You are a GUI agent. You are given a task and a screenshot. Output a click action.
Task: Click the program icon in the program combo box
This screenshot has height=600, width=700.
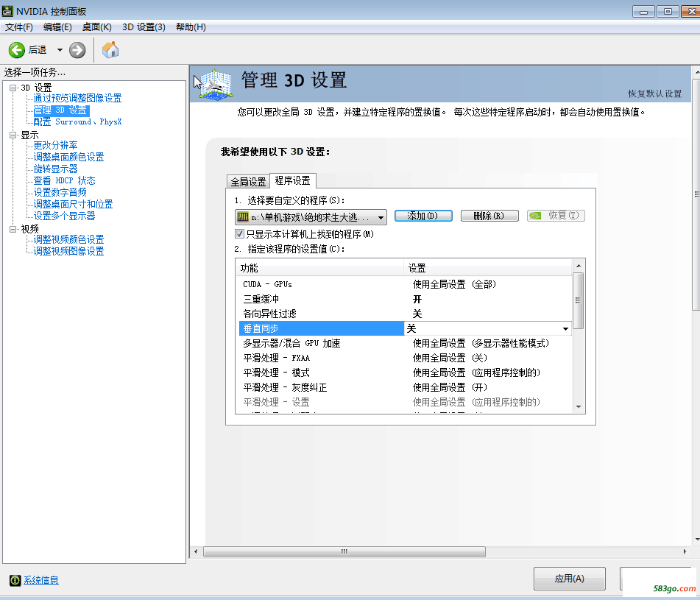point(243,217)
